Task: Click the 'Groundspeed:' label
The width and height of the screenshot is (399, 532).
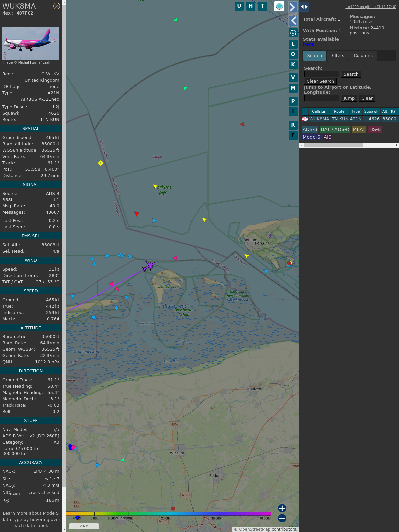Action: tap(17, 138)
